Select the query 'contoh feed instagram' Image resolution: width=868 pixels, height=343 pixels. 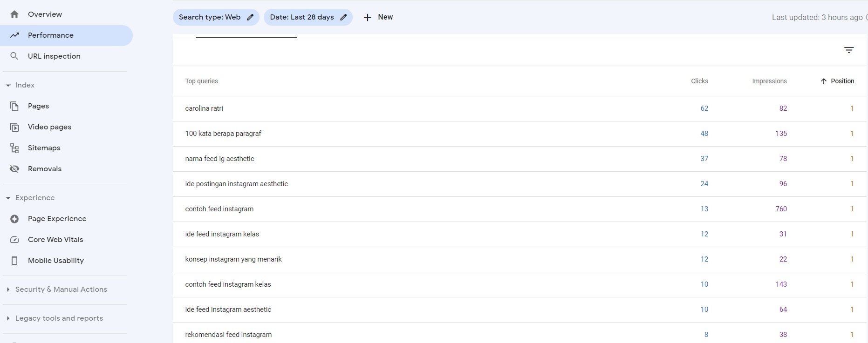[x=219, y=209]
